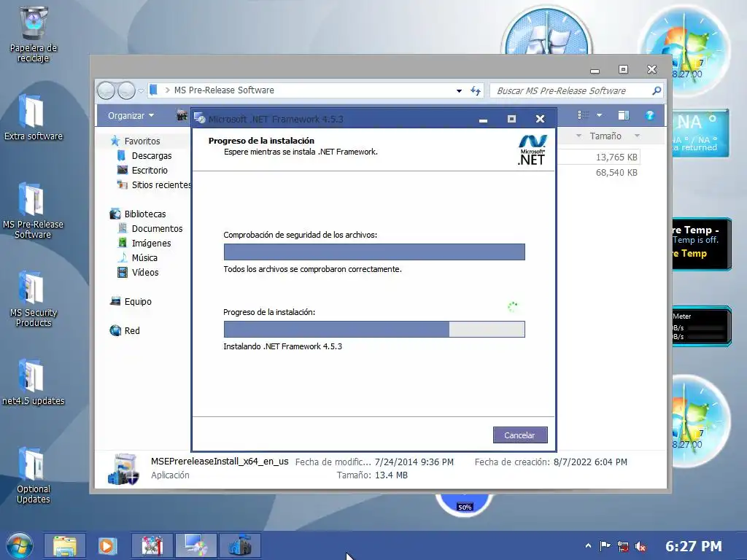Image resolution: width=747 pixels, height=560 pixels.
Task: Click the installation progress bar
Action: click(374, 329)
